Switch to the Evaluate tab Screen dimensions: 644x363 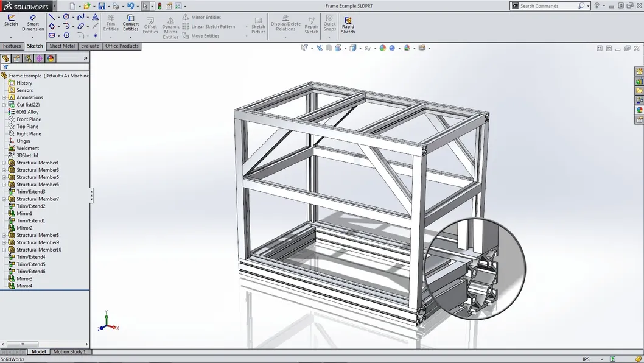[89, 46]
